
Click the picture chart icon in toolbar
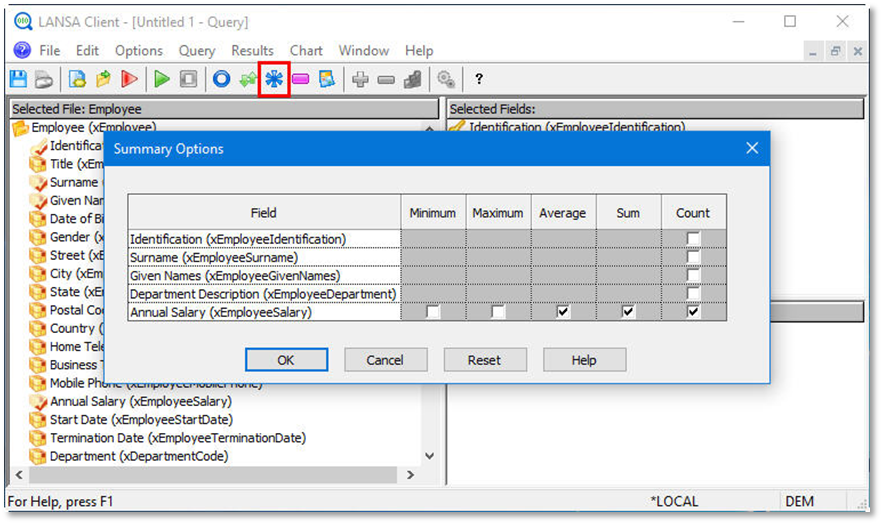click(x=327, y=79)
